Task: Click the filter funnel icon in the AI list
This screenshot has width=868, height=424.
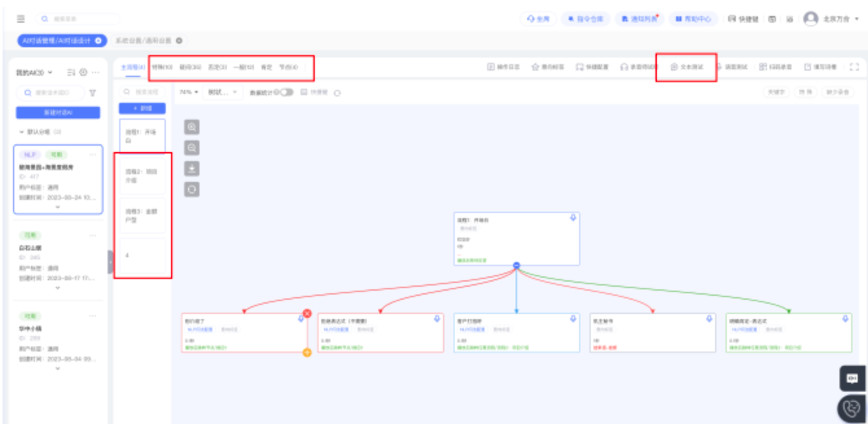Action: pyautogui.click(x=93, y=93)
